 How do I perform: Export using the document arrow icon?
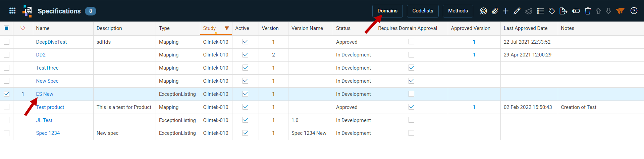coord(563,11)
